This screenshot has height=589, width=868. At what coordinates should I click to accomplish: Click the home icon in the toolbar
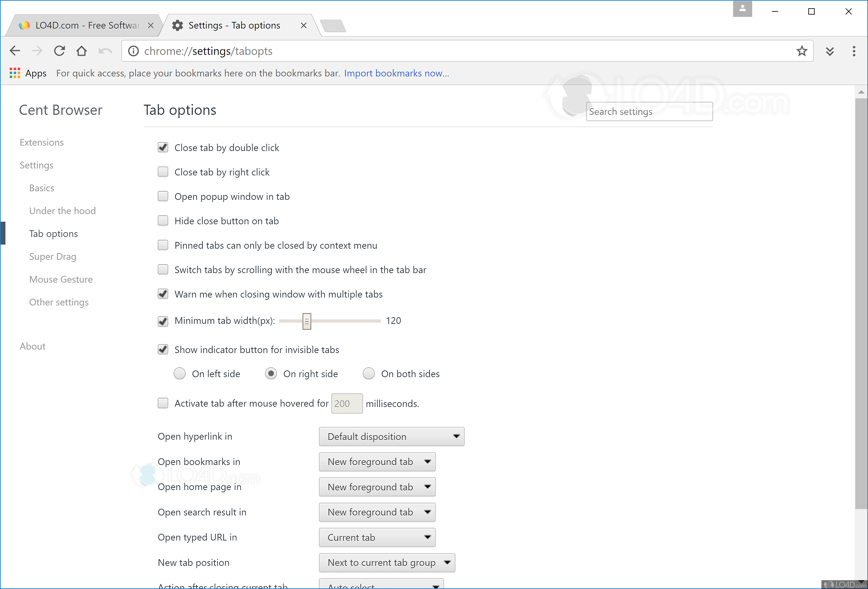tap(82, 51)
